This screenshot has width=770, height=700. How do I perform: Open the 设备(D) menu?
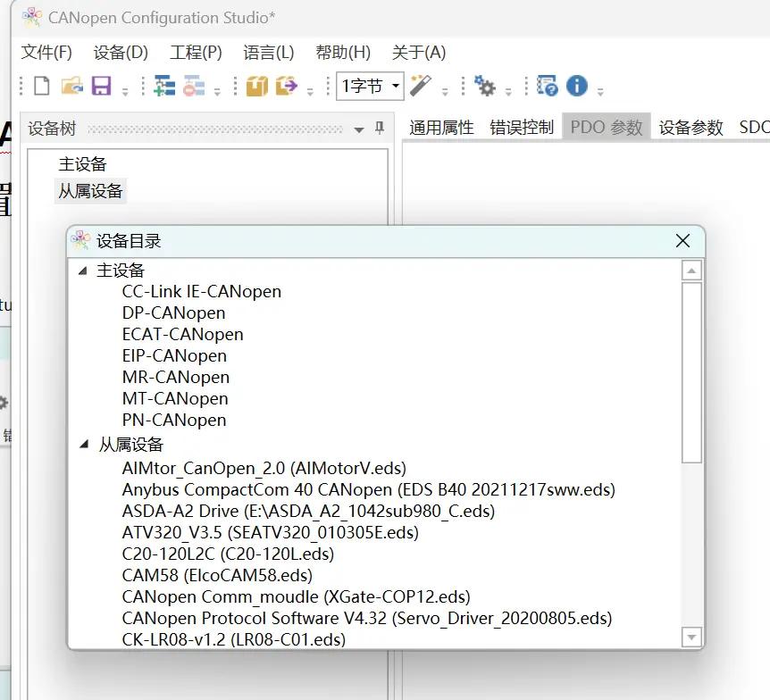[x=121, y=52]
